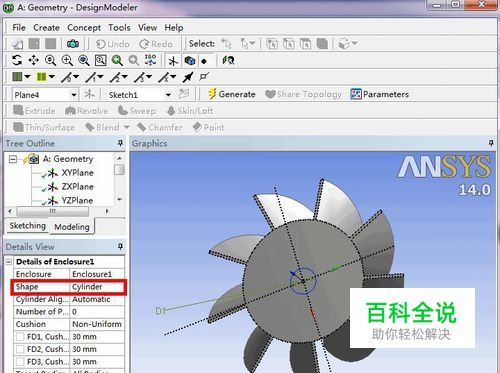The width and height of the screenshot is (500, 373).
Task: Pin the Details View panel
Action: click(120, 246)
